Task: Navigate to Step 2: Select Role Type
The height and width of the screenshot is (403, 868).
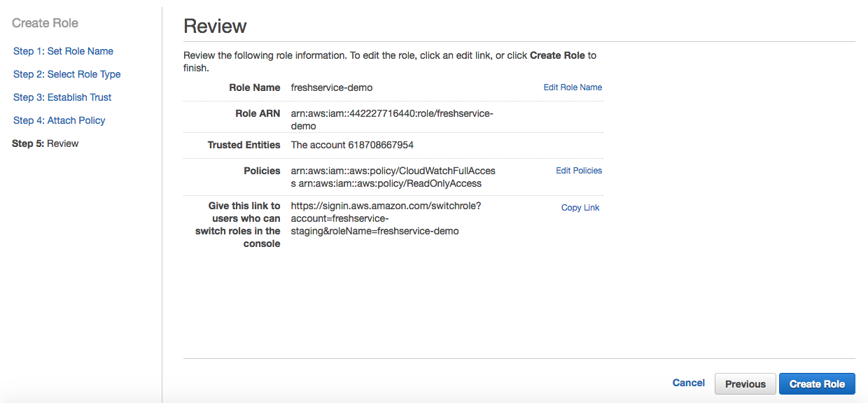Action: [66, 73]
